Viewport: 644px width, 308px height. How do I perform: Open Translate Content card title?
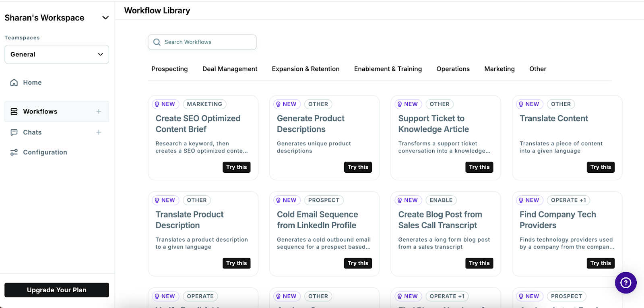tap(554, 118)
